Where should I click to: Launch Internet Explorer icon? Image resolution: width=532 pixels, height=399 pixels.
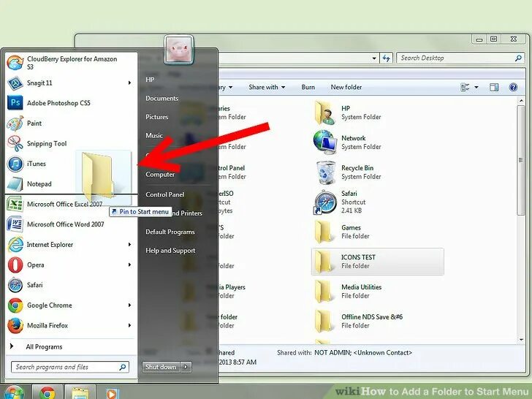(x=15, y=245)
